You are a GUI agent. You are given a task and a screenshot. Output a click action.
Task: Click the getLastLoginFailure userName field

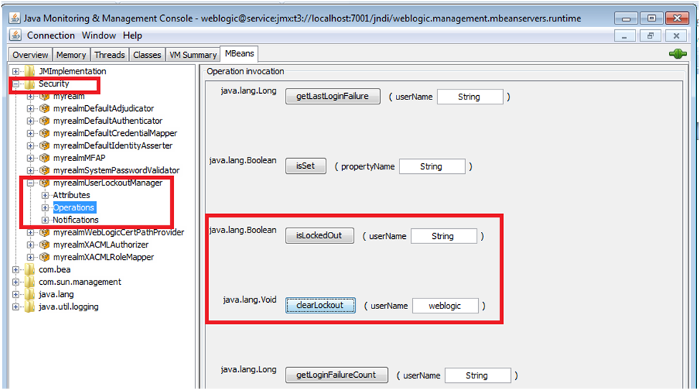click(470, 97)
